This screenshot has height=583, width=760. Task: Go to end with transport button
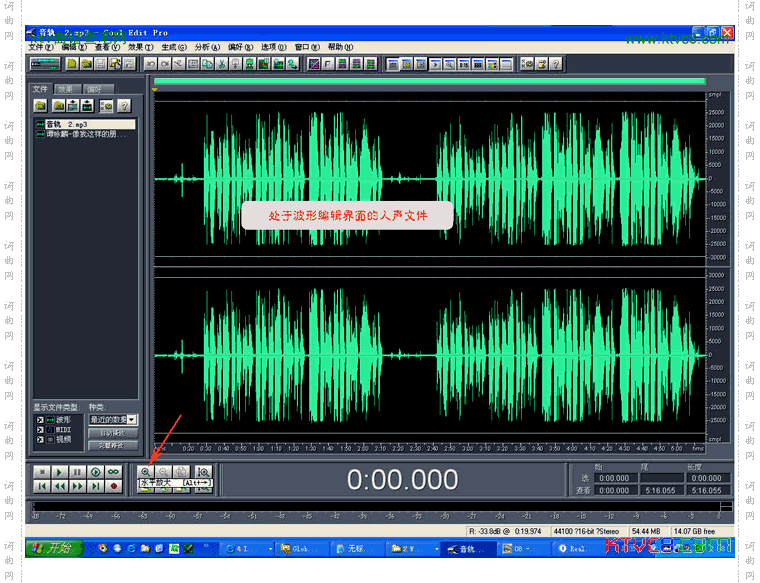pos(95,486)
